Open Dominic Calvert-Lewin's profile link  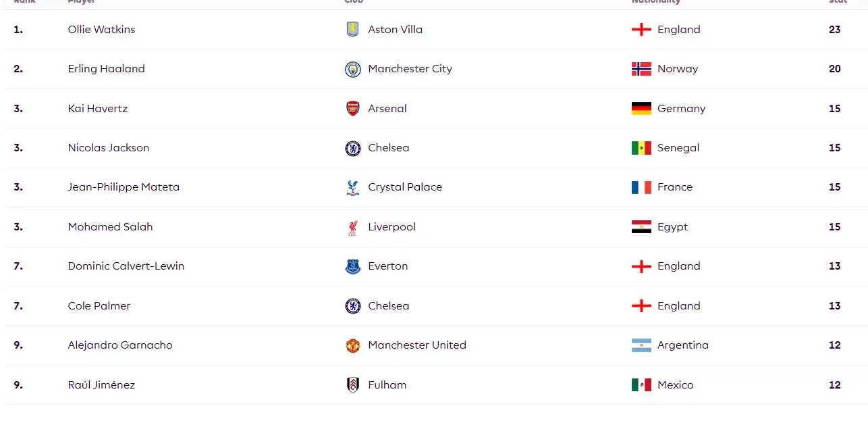[x=126, y=266]
